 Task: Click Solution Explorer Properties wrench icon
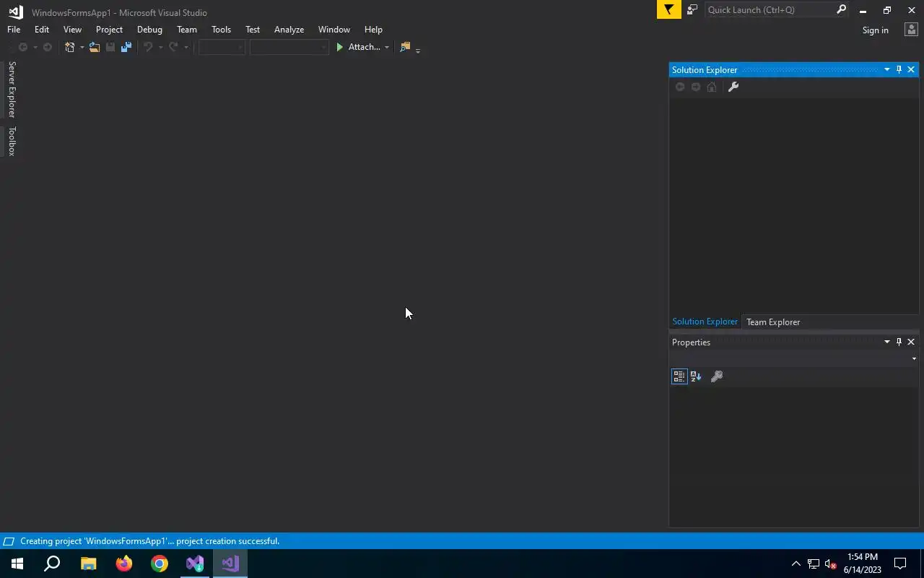point(733,87)
